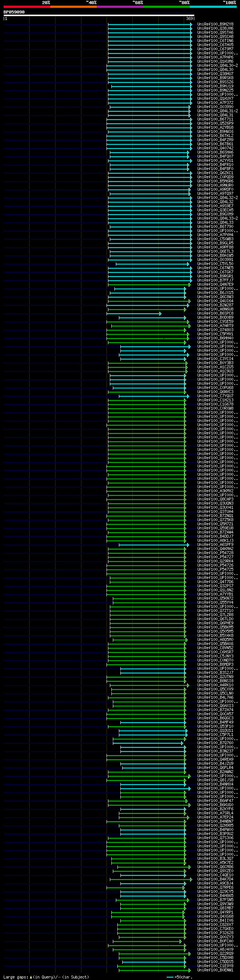
Task: Select hit UniRef100_A9TQ97
Action: (215, 194)
